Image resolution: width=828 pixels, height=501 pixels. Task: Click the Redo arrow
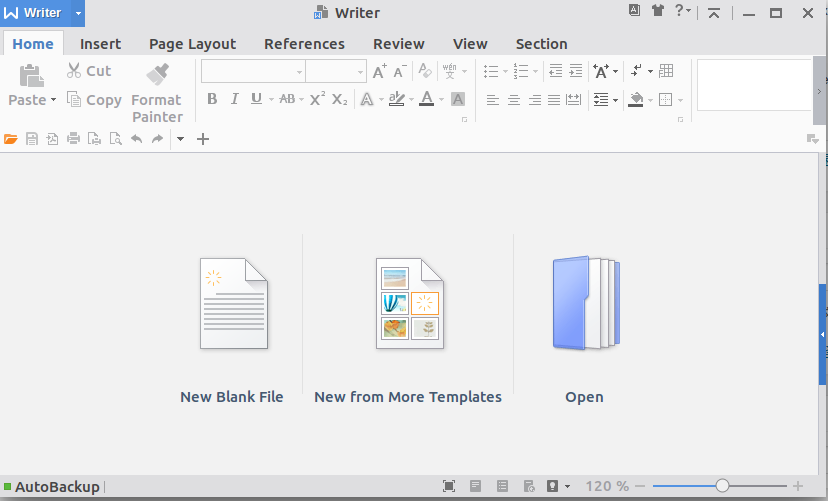coord(157,139)
